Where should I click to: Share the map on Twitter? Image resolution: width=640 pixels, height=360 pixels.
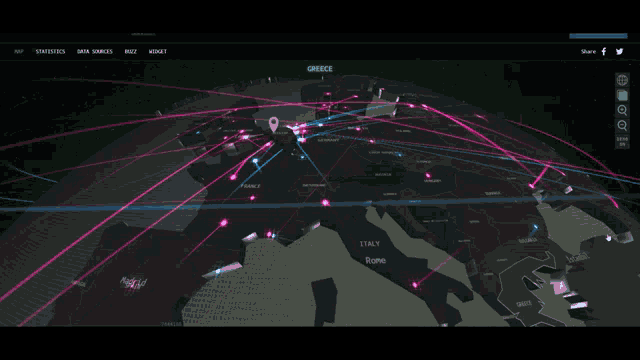(620, 51)
